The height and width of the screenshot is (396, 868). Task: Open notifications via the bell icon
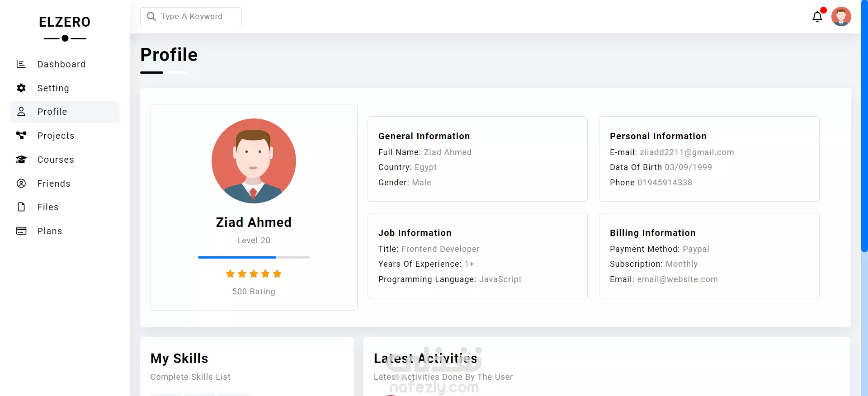pyautogui.click(x=817, y=17)
